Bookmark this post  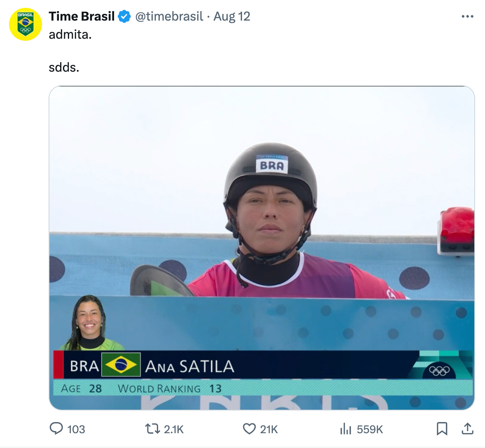point(442,429)
